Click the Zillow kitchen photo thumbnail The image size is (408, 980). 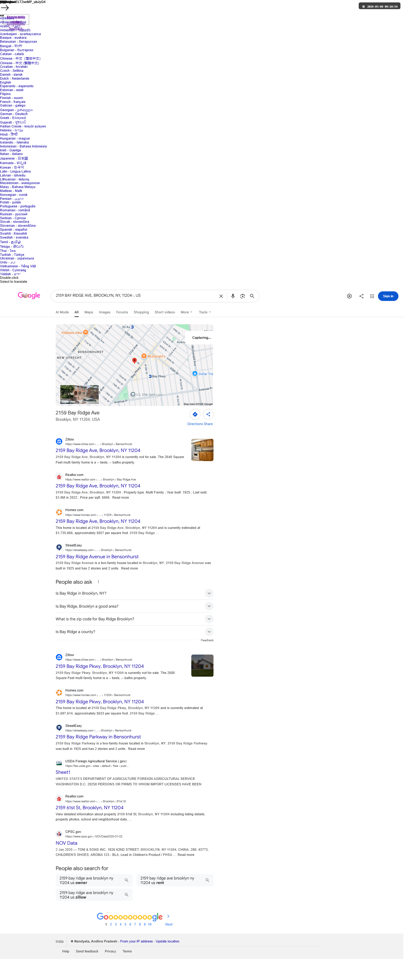pos(202,450)
